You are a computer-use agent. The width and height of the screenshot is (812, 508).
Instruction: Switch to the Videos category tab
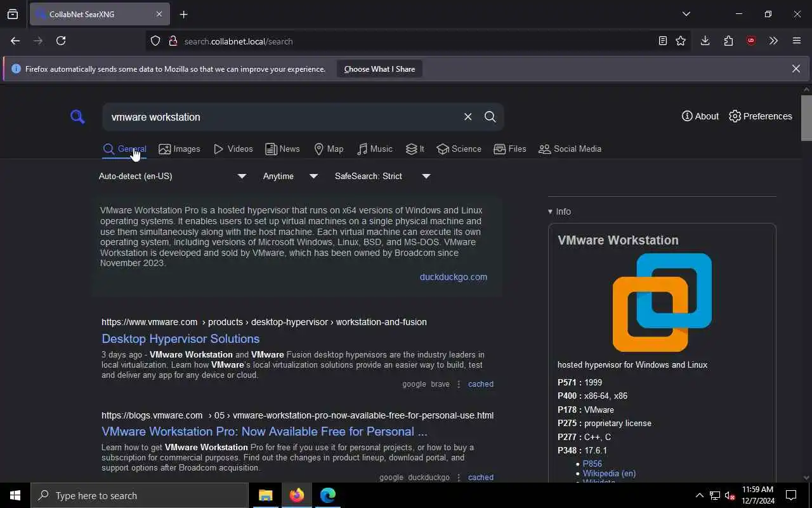point(233,149)
